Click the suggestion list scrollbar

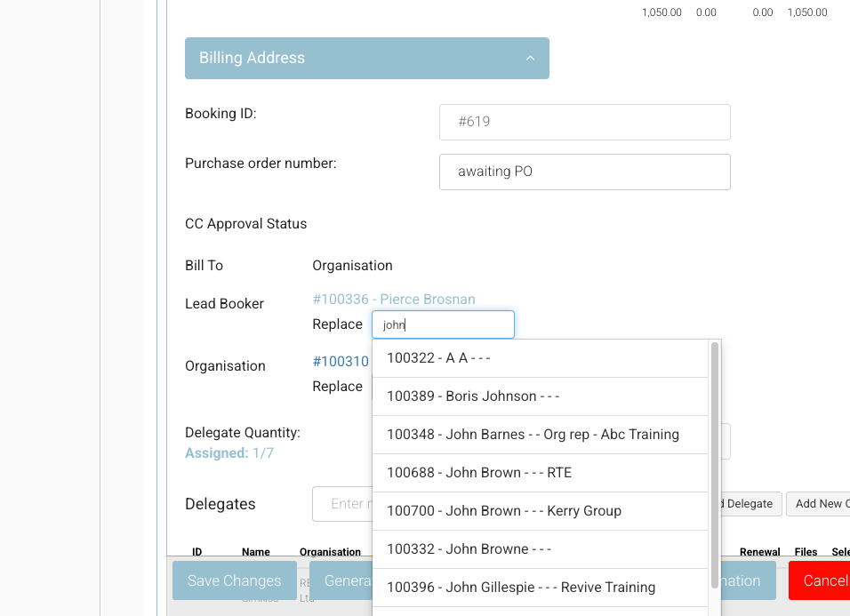click(x=715, y=465)
